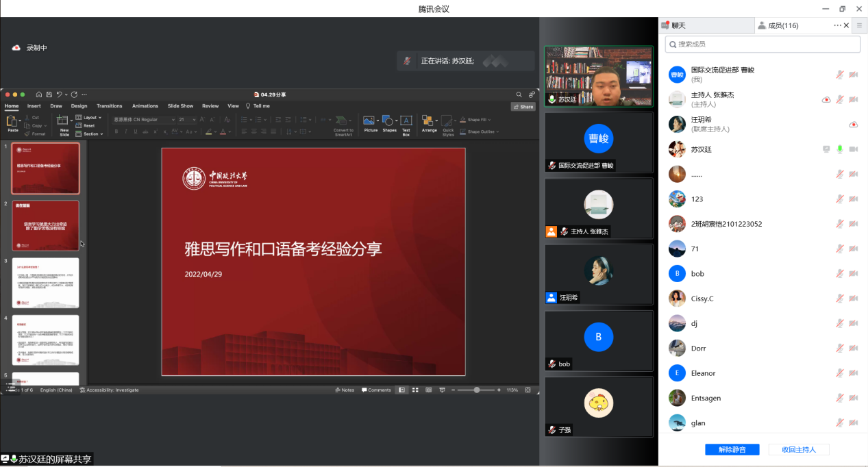
Task: Click the Paste icon in the ribbon
Action: tap(13, 122)
